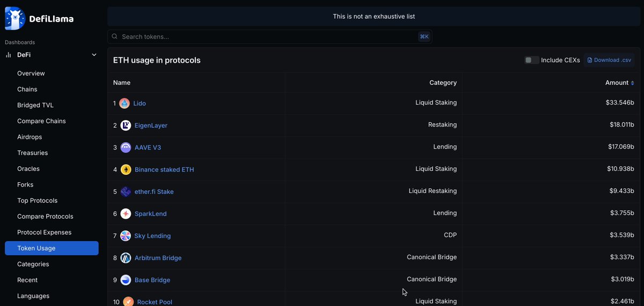This screenshot has width=644, height=306.
Task: Focus the Search tokens field
Action: tap(270, 36)
